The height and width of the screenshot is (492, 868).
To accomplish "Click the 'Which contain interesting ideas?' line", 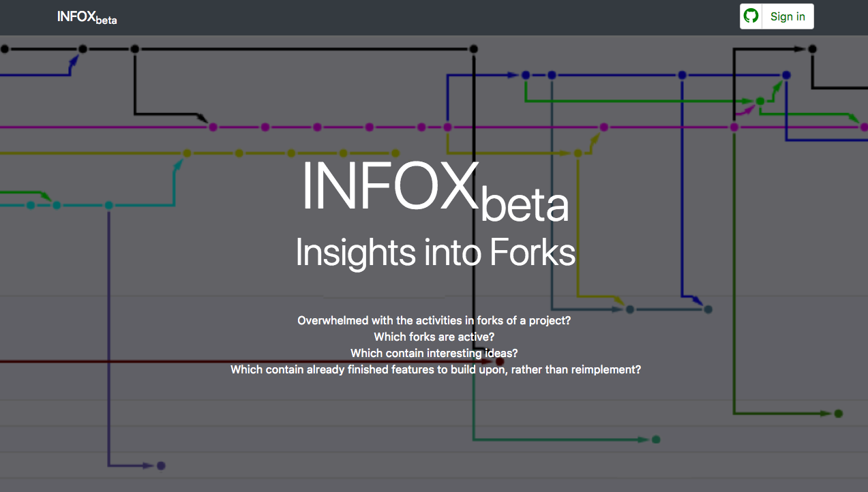I will click(434, 353).
